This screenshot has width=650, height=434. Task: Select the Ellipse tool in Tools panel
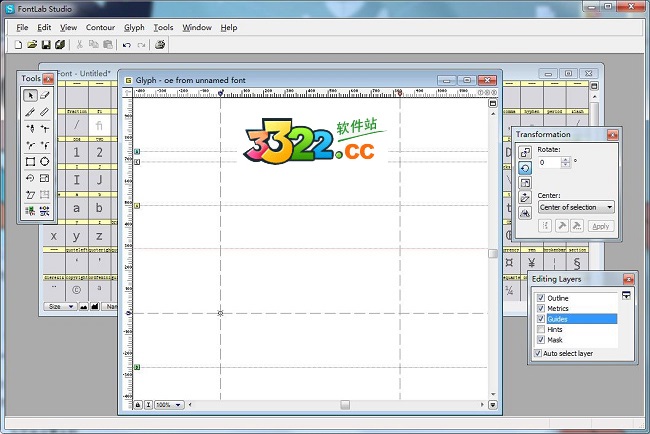[x=45, y=161]
